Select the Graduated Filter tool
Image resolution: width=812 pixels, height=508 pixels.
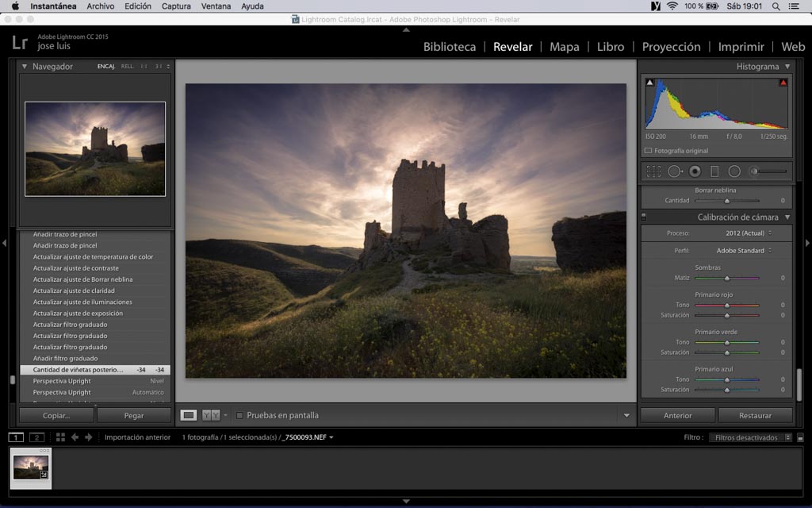click(714, 171)
